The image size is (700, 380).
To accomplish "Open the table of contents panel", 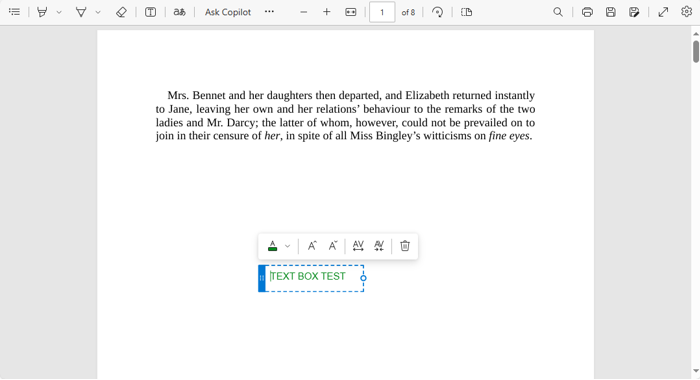I will tap(14, 12).
